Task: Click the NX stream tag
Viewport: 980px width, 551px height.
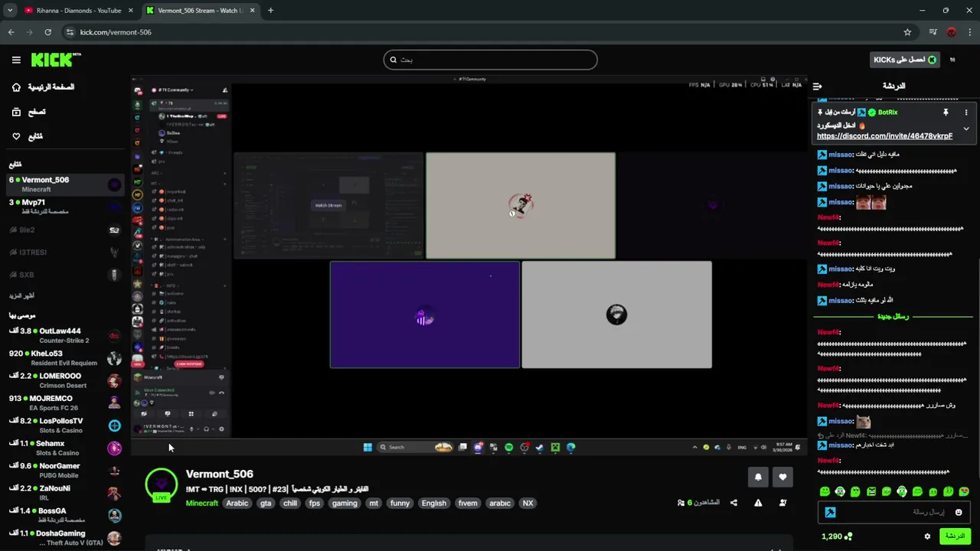Action: coord(528,503)
